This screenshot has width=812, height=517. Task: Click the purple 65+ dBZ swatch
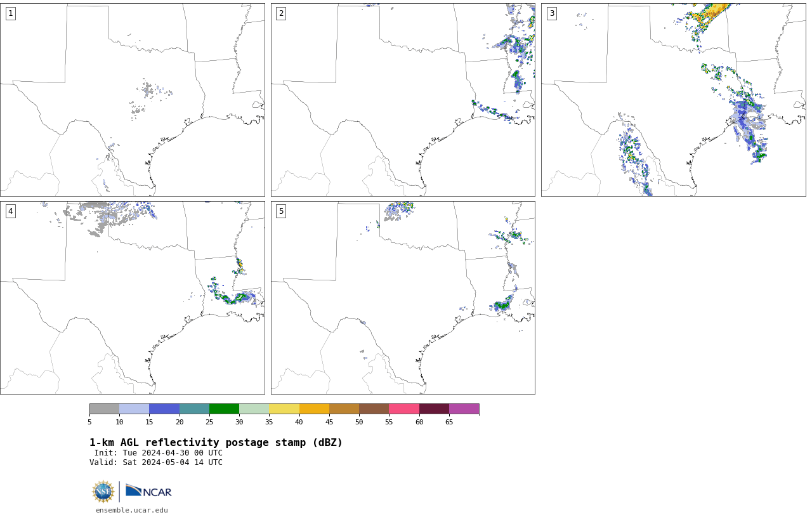[x=464, y=409]
